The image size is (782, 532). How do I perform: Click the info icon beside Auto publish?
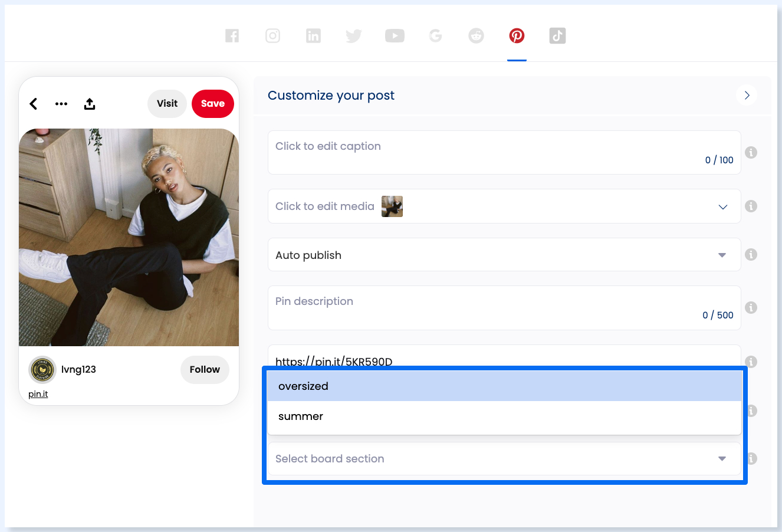(751, 254)
